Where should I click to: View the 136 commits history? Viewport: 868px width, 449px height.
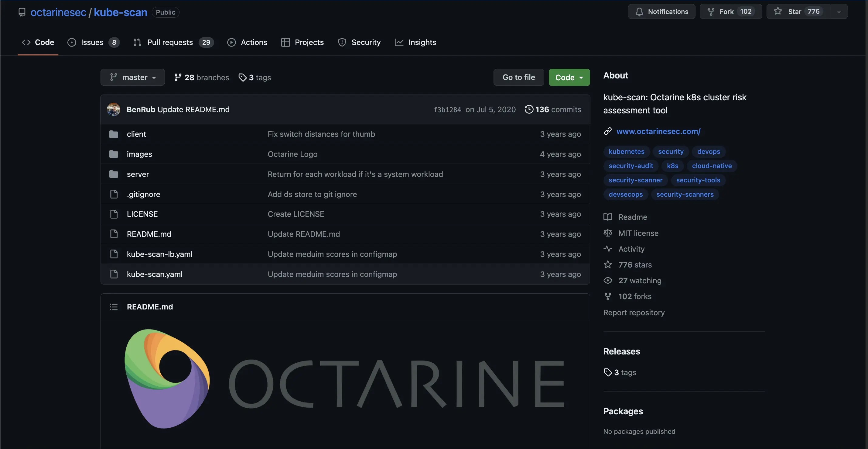point(553,109)
